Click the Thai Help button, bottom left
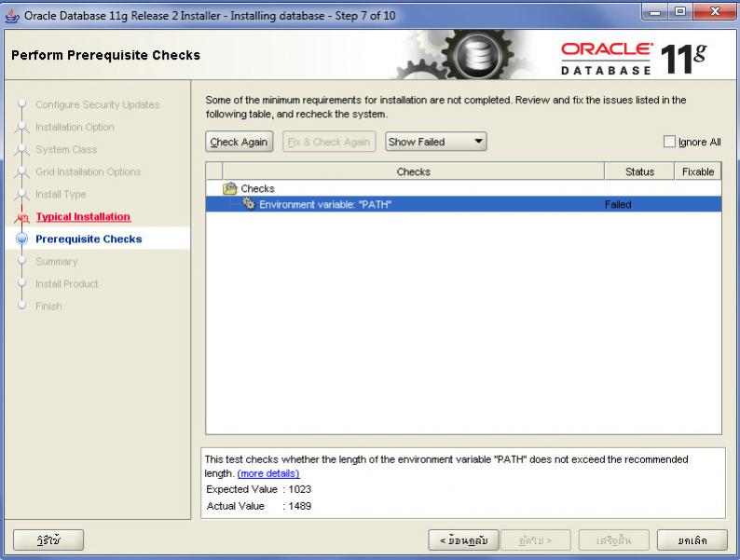This screenshot has height=560, width=740. (48, 540)
